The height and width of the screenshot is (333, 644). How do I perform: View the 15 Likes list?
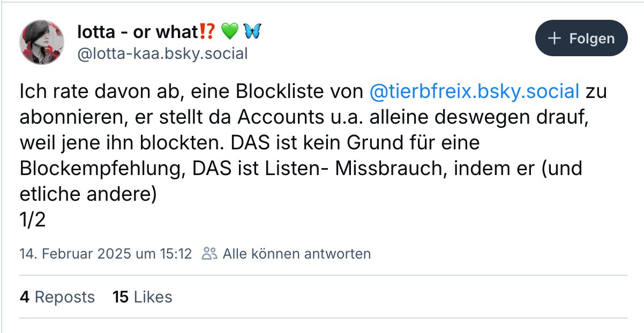pos(143,297)
